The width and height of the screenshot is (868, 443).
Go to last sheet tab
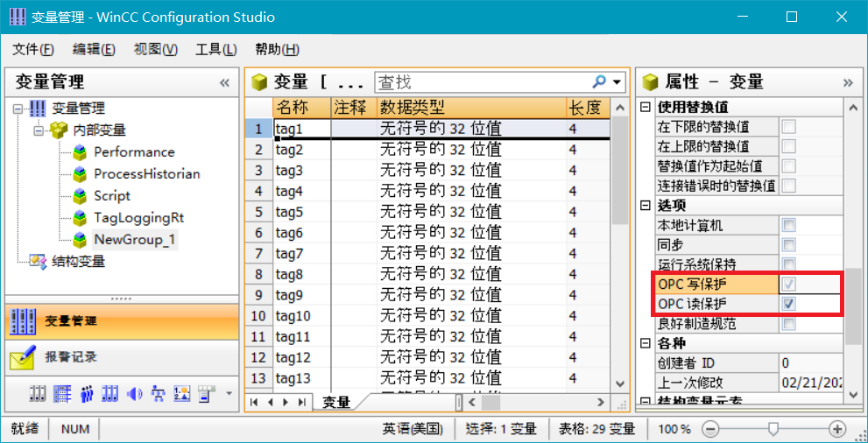click(301, 402)
